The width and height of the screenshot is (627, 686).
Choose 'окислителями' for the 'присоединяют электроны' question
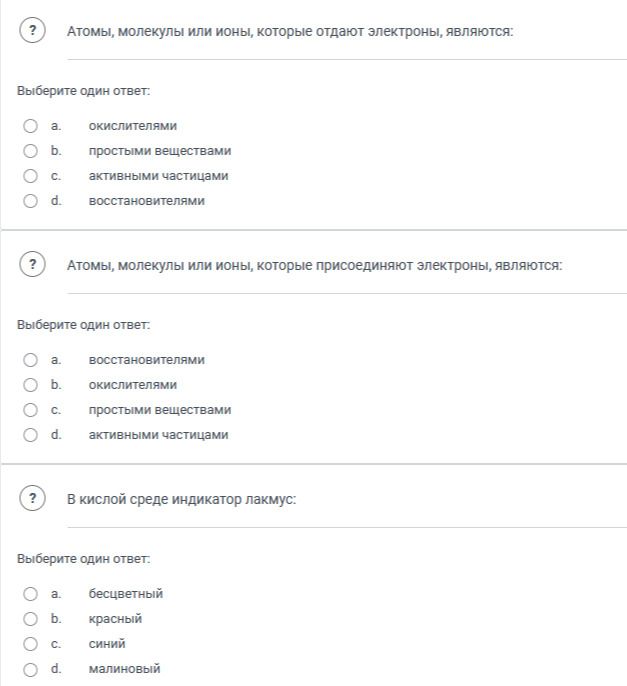(x=30, y=385)
